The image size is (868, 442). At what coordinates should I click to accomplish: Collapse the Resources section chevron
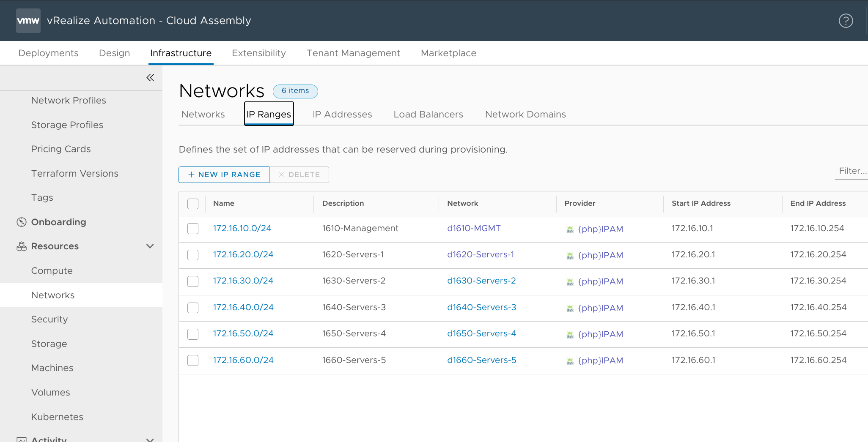point(150,246)
